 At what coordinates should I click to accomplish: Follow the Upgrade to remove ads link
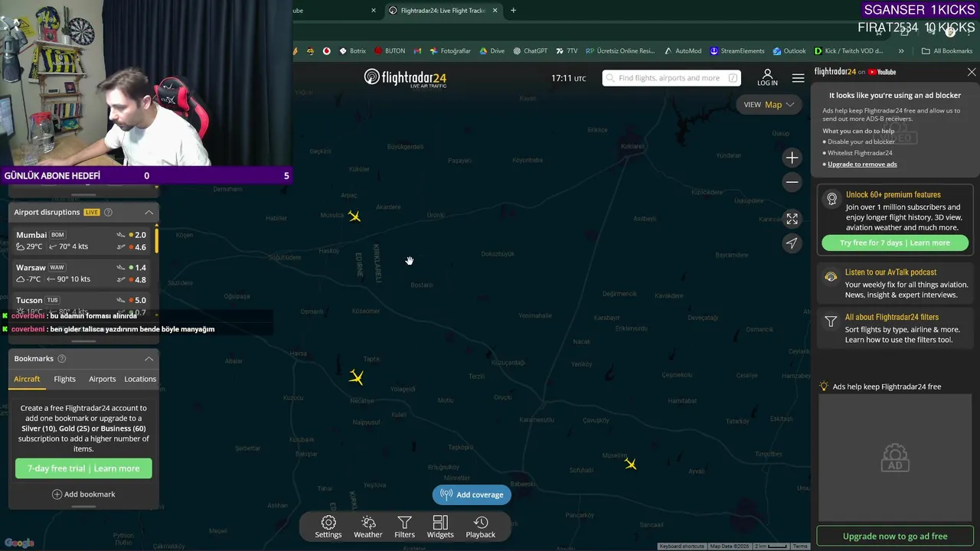tap(862, 165)
